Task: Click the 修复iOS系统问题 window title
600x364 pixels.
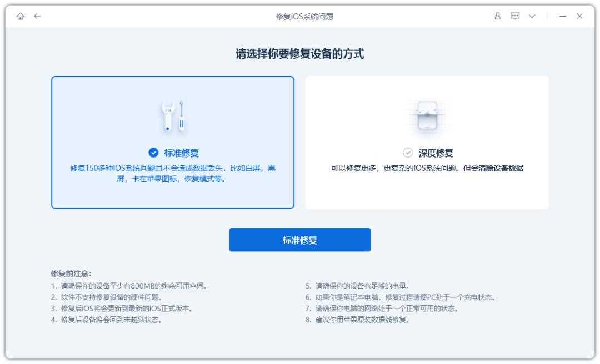Action: coord(299,17)
